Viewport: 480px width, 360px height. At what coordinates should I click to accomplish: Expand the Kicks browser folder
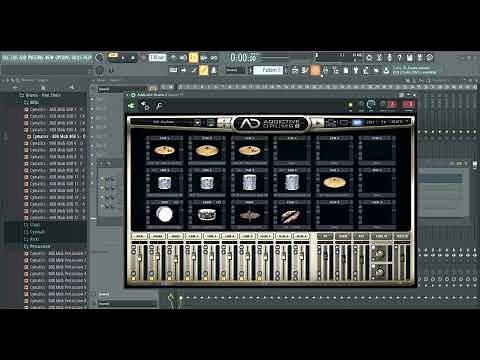tap(32, 239)
